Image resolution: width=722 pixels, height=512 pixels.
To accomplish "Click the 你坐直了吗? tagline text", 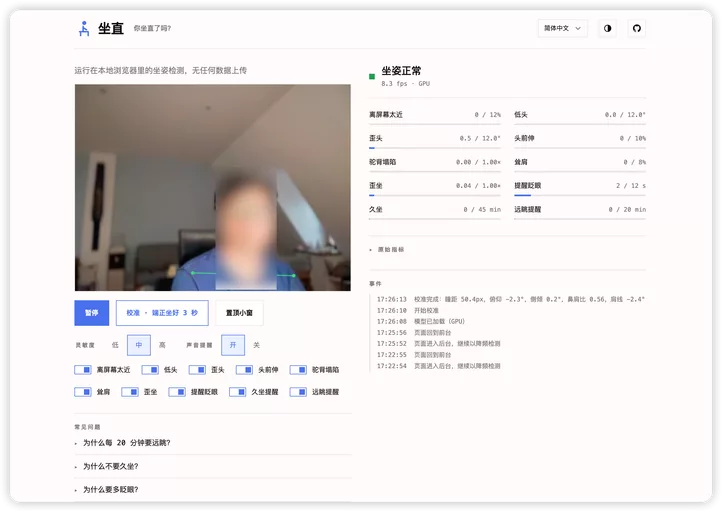I will point(152,29).
